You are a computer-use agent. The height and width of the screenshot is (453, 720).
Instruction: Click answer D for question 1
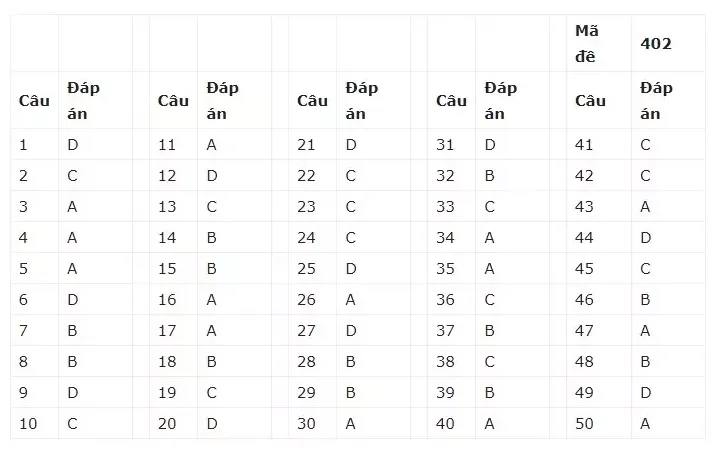(x=96, y=145)
